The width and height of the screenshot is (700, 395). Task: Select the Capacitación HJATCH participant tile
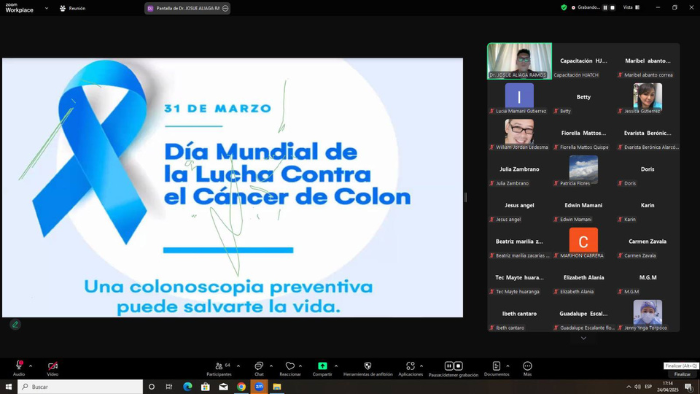(583, 62)
